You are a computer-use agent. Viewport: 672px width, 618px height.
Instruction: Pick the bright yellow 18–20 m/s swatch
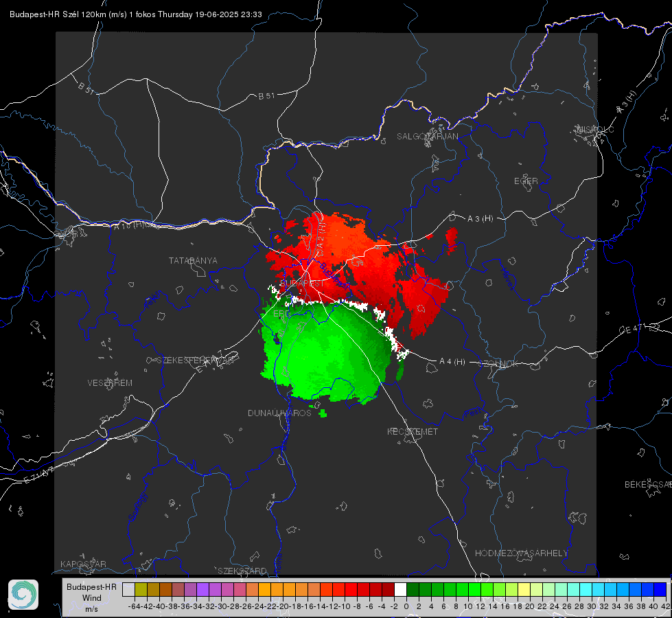[524, 590]
